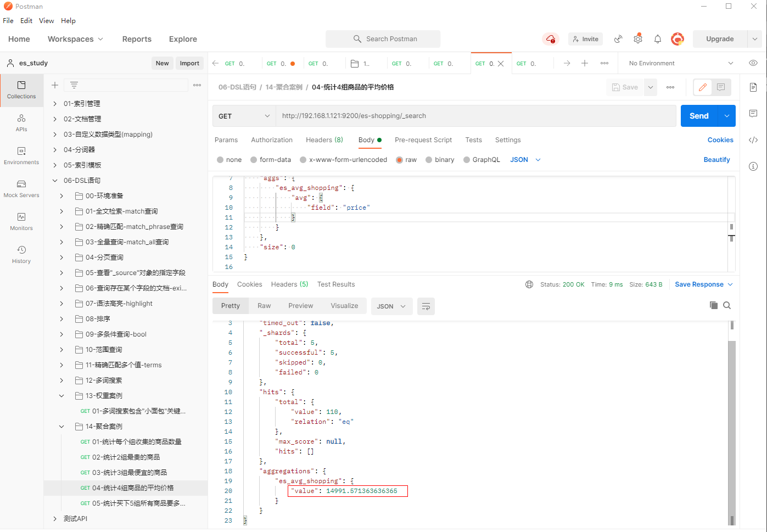The image size is (767, 532).
Task: Open the code snippet panel icon
Action: click(753, 140)
